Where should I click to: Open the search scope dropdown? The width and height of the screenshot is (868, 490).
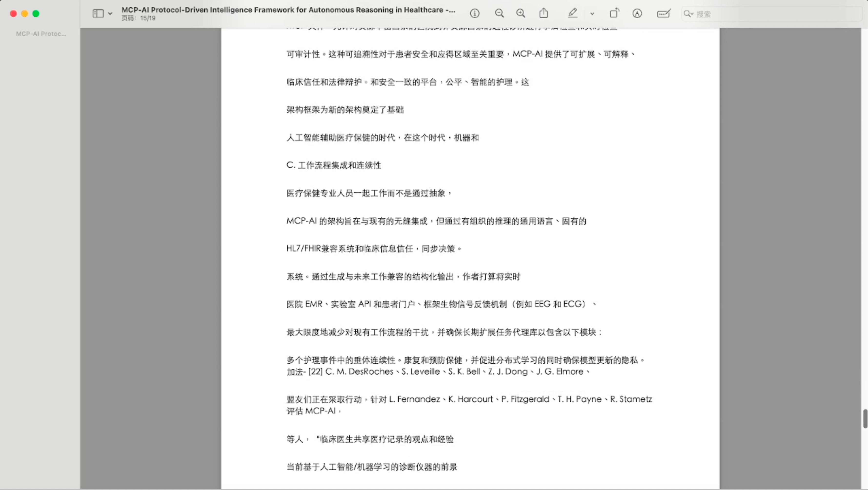pos(692,14)
